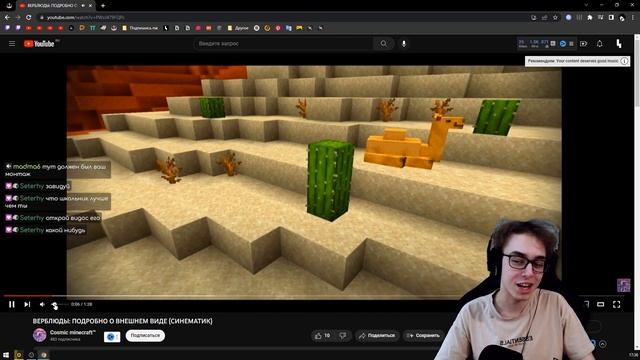This screenshot has height=360, width=640.
Task: Switch to theater mode
Action: pos(600,304)
